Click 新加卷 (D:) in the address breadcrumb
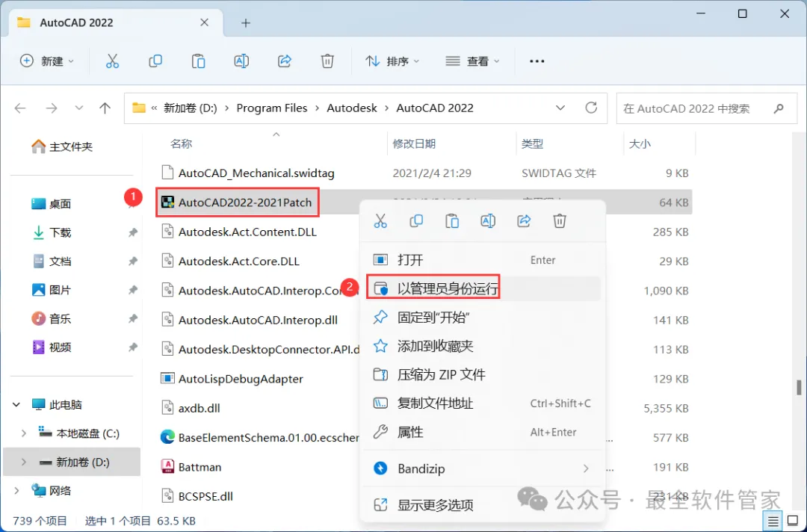 191,108
